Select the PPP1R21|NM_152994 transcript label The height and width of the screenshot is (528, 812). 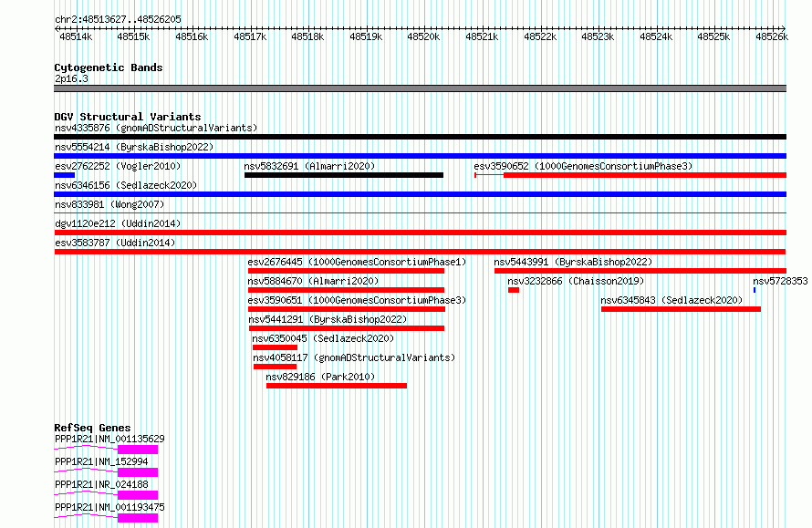101,461
